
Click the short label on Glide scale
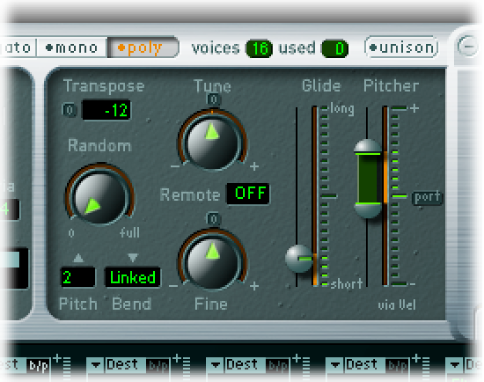click(x=346, y=284)
